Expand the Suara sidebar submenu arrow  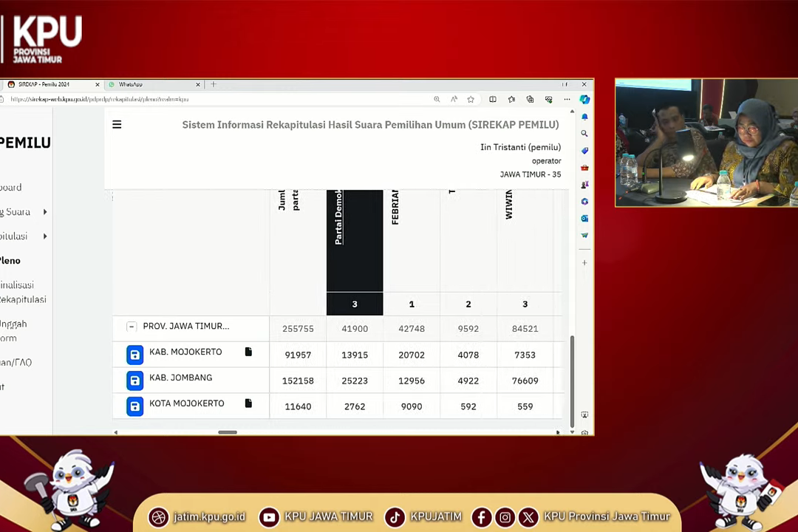coord(45,212)
